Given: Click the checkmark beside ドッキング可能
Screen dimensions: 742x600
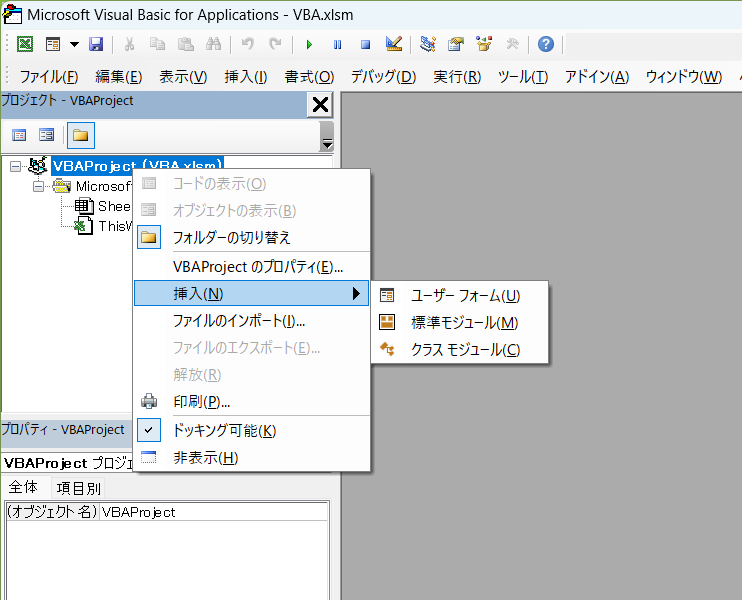Looking at the screenshot, I should [149, 430].
